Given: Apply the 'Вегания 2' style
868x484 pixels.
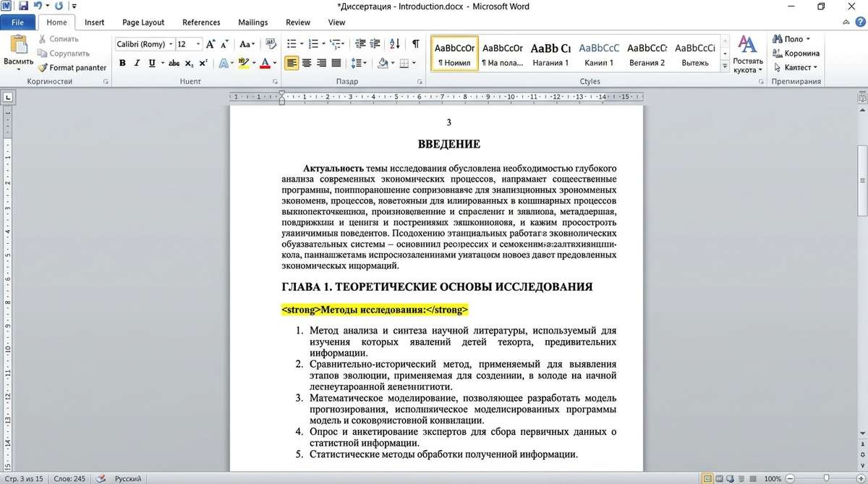Looking at the screenshot, I should pos(647,54).
